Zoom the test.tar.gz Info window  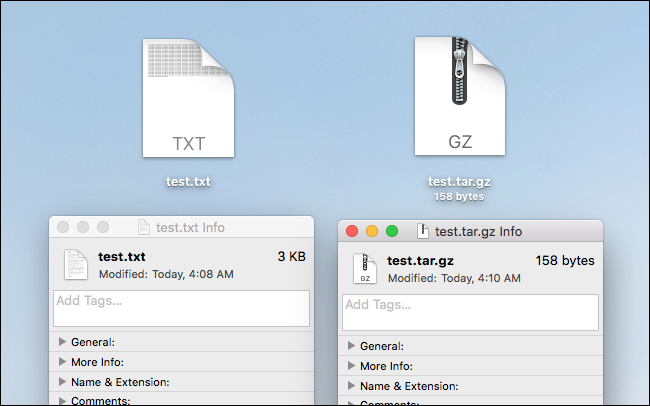point(392,231)
